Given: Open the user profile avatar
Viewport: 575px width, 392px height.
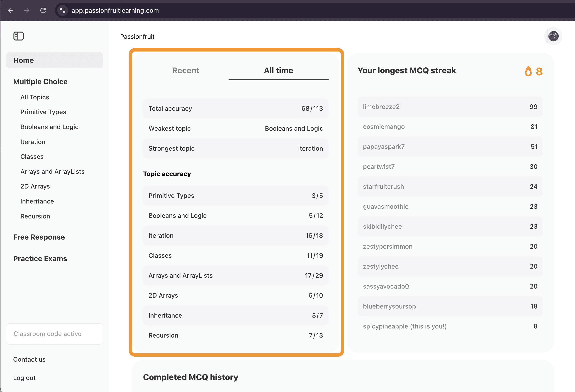Looking at the screenshot, I should click(x=553, y=36).
